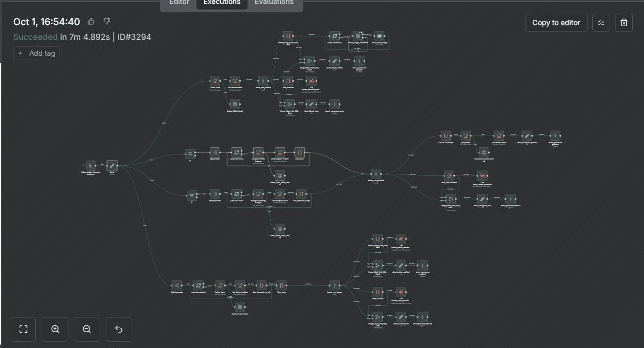Select the clean_instagram_post node
Viewport: 644px width, 348px height.
click(482, 199)
